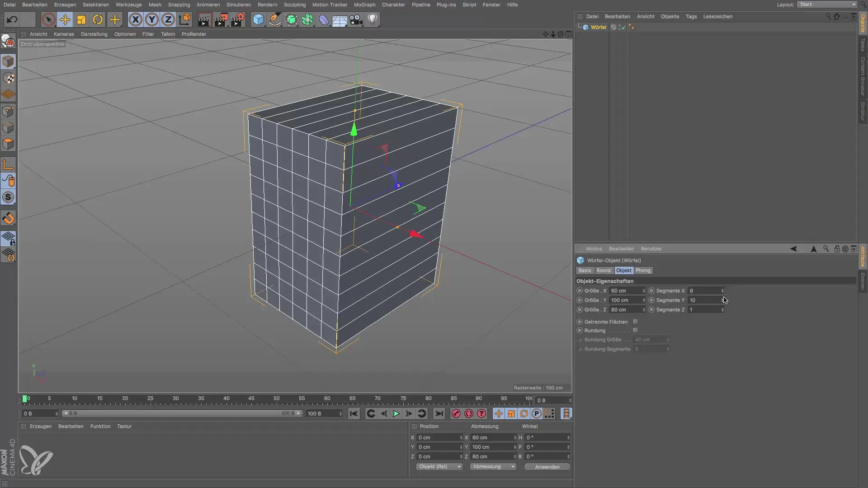Enable the Getrennte Flächen checkbox
Viewport: 868px width, 488px height.
click(x=635, y=322)
